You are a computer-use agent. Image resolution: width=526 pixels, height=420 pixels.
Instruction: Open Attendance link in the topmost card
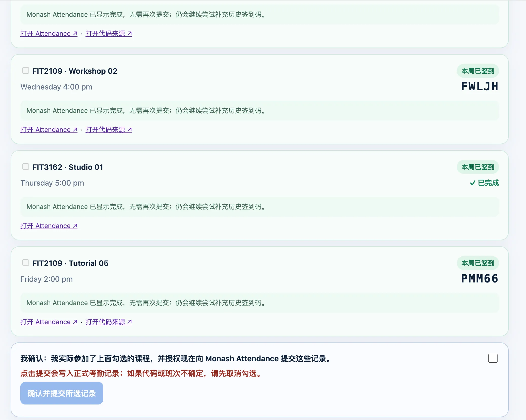click(x=49, y=34)
